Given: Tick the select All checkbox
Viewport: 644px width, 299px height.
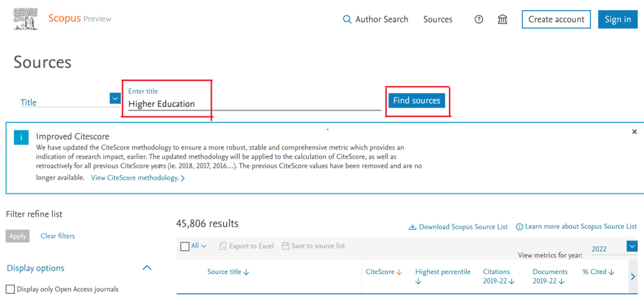Looking at the screenshot, I should point(185,246).
